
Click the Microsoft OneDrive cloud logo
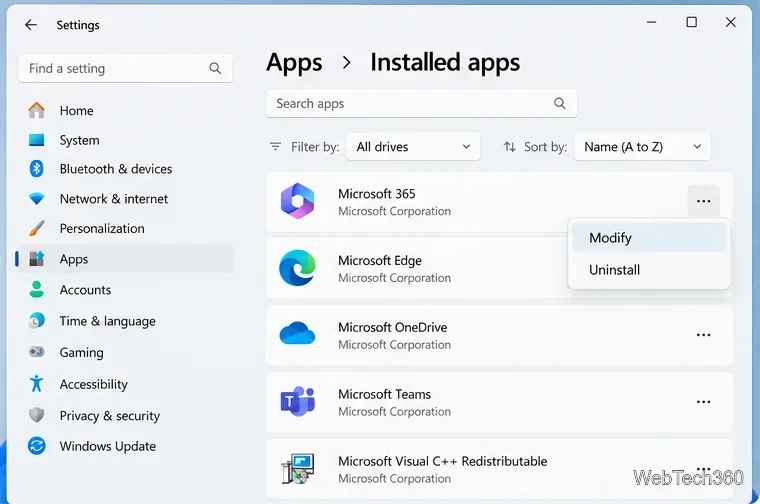coord(298,333)
